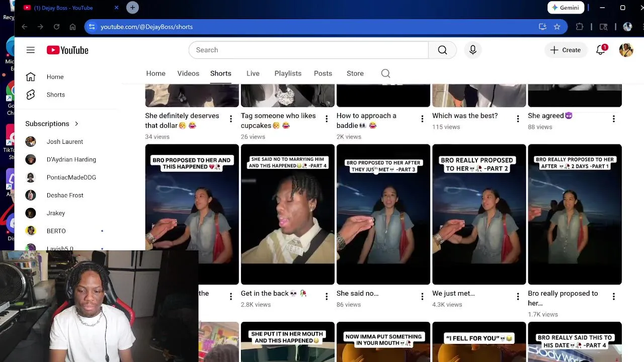Open options for 'Get in the back' short
Image resolution: width=644 pixels, height=362 pixels.
click(327, 297)
